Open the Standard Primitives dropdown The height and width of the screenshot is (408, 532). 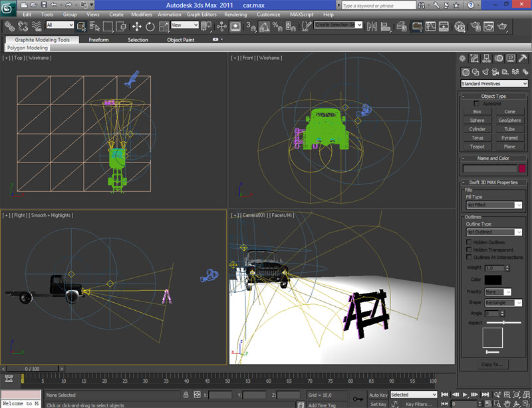tap(494, 84)
